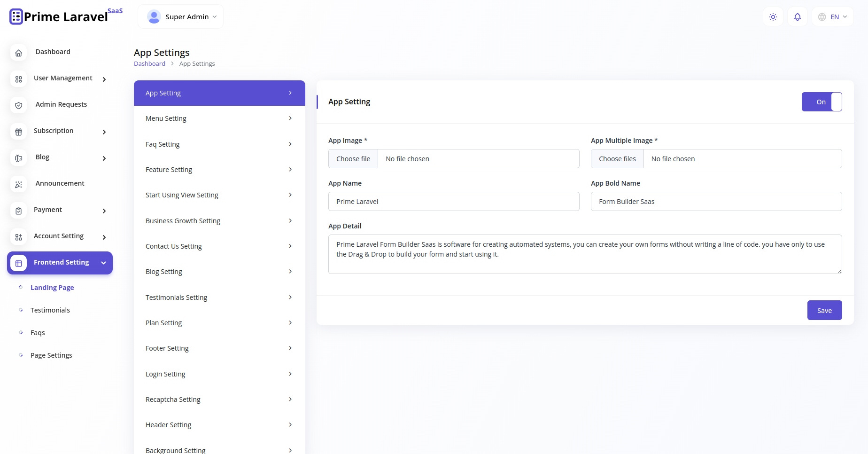Collapse the Frontend Setting submenu

pyautogui.click(x=103, y=263)
